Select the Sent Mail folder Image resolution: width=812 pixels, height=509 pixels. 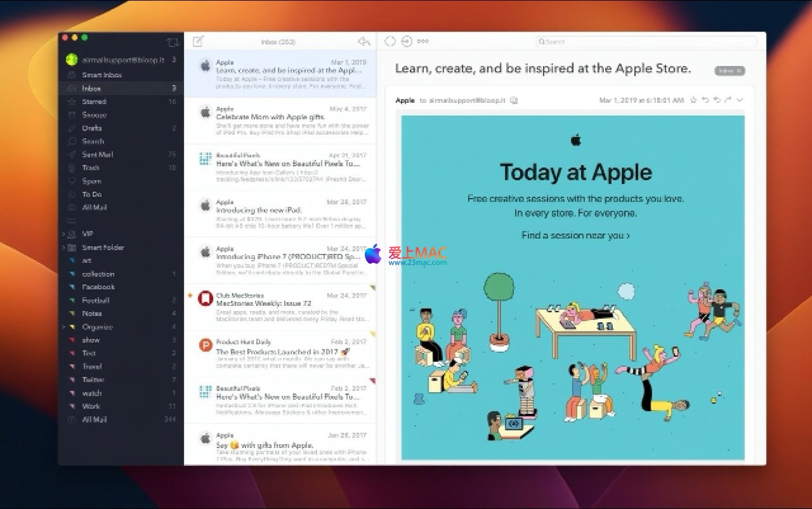tap(97, 154)
